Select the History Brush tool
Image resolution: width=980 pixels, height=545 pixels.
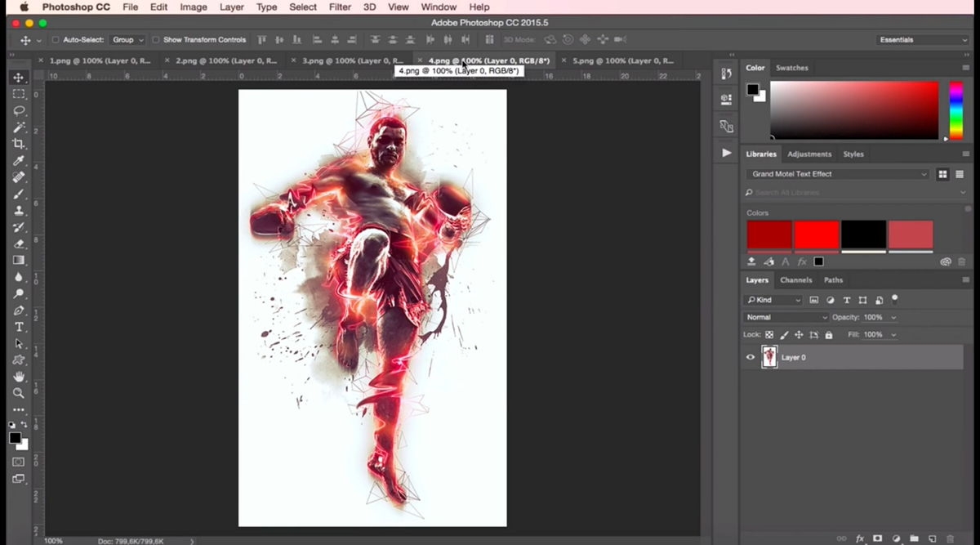18,227
